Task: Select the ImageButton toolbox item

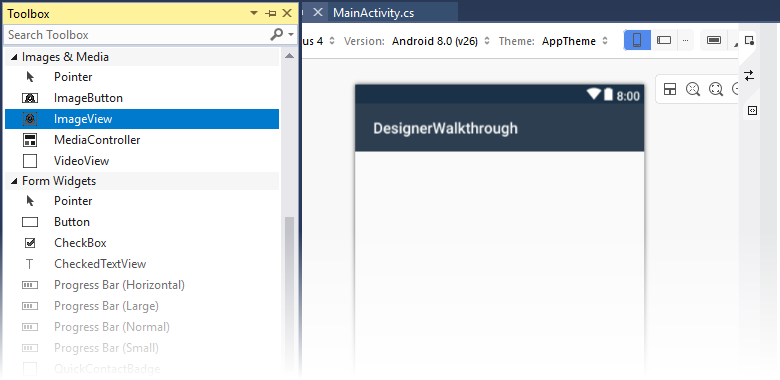Action: tap(142, 98)
